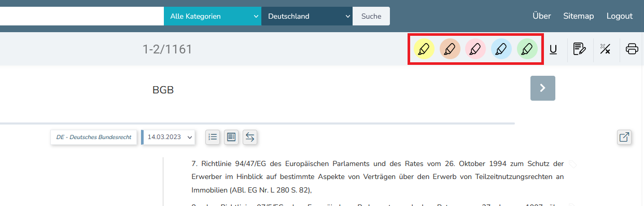Open the add note tool

(579, 49)
